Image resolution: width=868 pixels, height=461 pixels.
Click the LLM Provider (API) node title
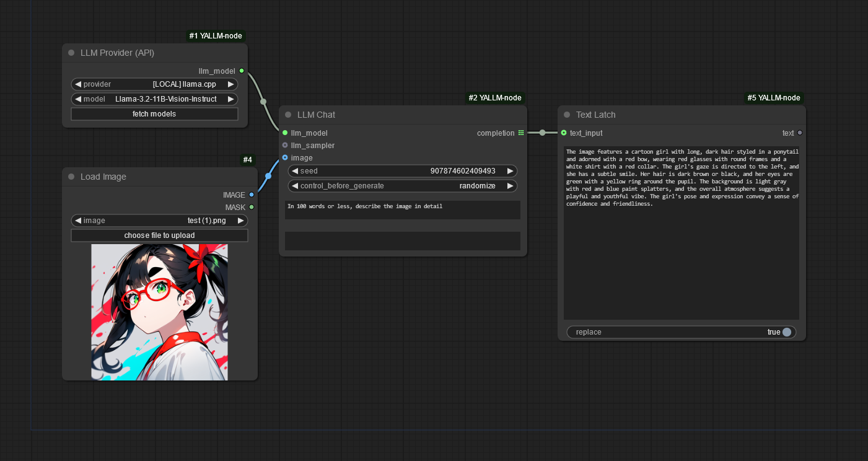tap(118, 53)
